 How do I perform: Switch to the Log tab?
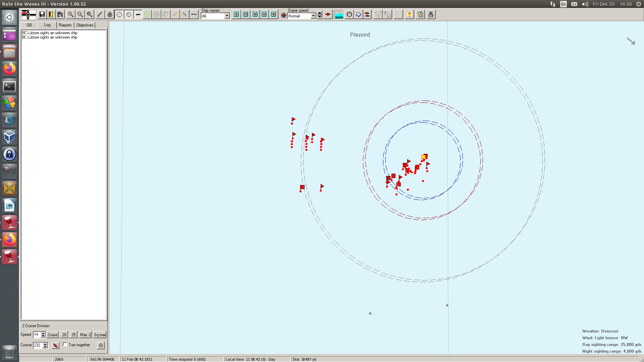tap(47, 25)
